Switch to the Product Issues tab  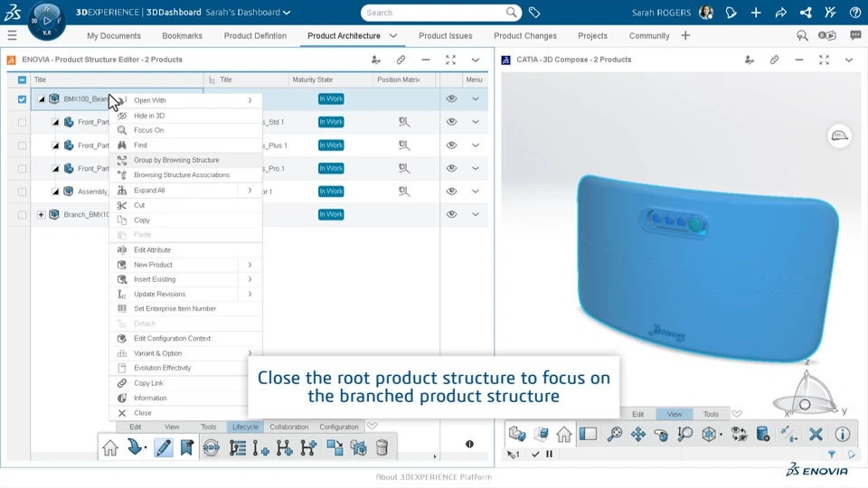pyautogui.click(x=445, y=35)
